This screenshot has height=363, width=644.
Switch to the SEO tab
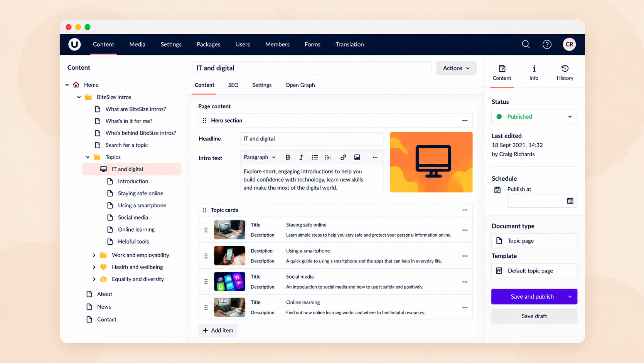tap(233, 85)
